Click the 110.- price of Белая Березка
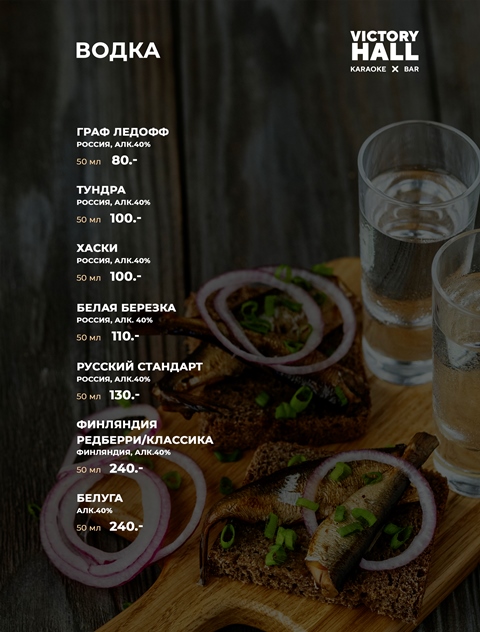The image size is (480, 632). (x=125, y=336)
